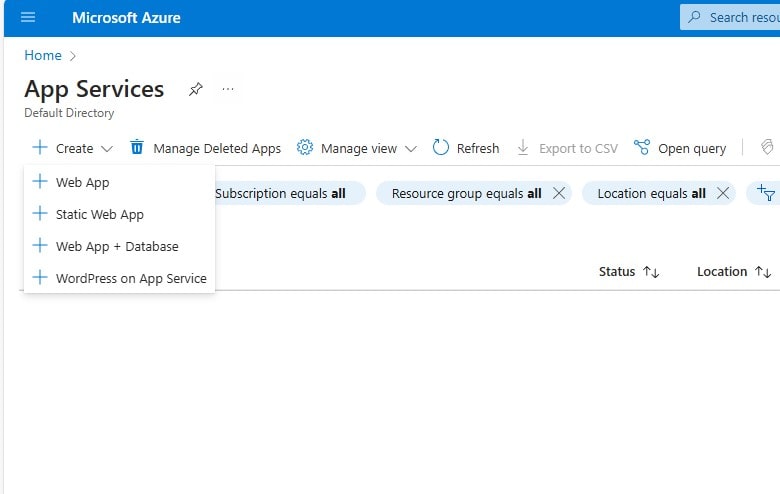
Task: Open Resource group equals all filter
Action: (x=466, y=194)
